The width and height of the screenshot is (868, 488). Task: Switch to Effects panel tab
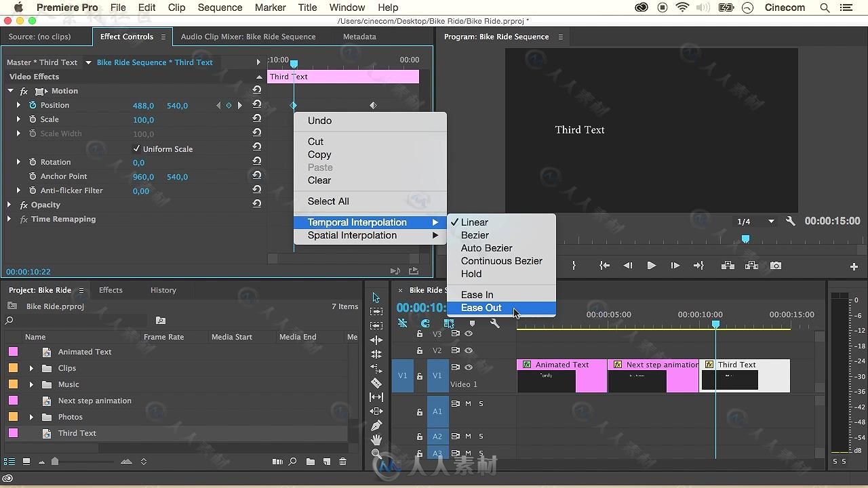(111, 290)
